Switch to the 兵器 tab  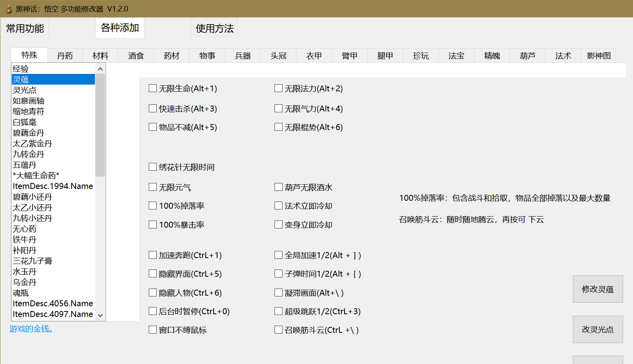243,56
